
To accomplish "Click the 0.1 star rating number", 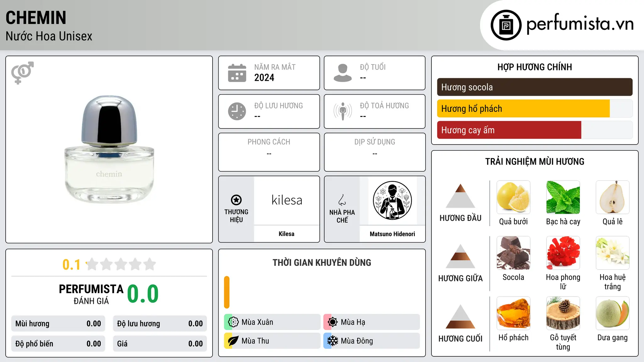I will [x=71, y=265].
